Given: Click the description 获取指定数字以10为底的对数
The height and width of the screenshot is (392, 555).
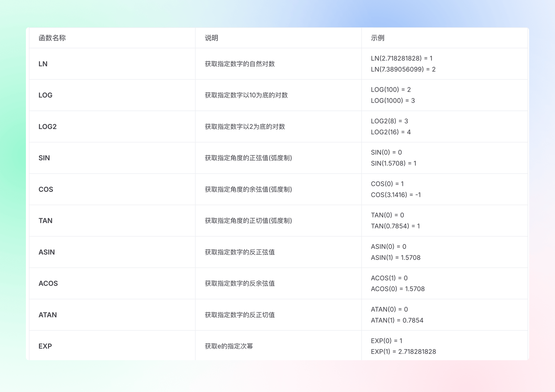Looking at the screenshot, I should (246, 95).
